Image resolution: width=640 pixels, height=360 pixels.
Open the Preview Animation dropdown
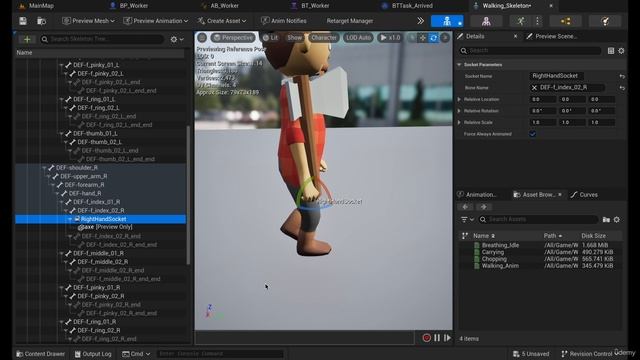(156, 21)
